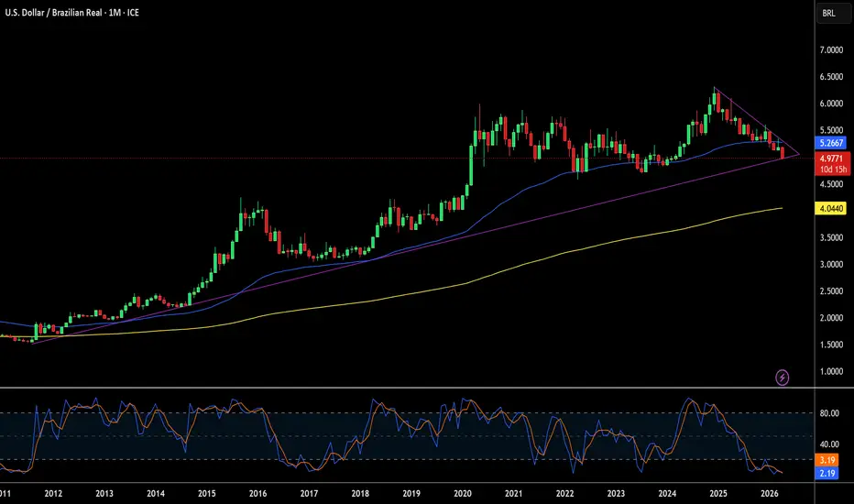The width and height of the screenshot is (854, 504).
Task: Click the orange 3.19 oscillator value label
Action: click(827, 460)
